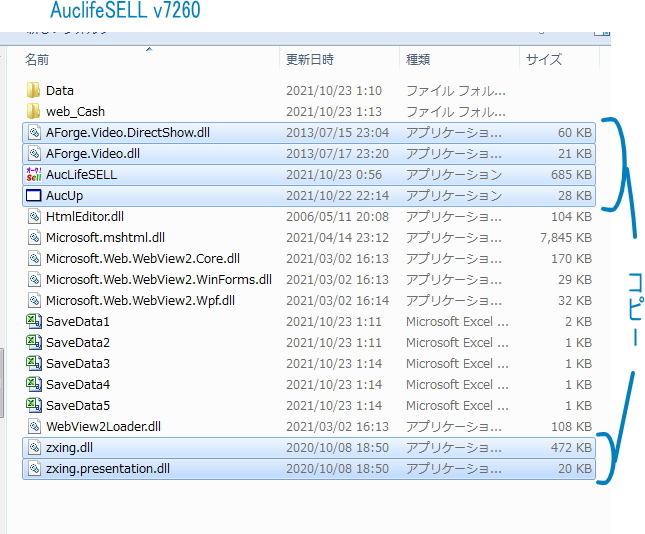Click the Microsoft.Web.WebView2.WinForms.dll file icon
The height and width of the screenshot is (534, 645).
click(34, 279)
